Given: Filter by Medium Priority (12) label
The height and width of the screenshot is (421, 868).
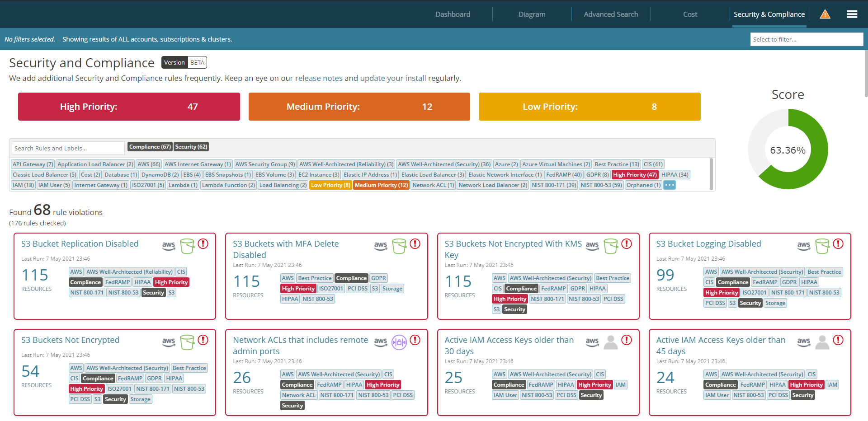Looking at the screenshot, I should tap(382, 185).
